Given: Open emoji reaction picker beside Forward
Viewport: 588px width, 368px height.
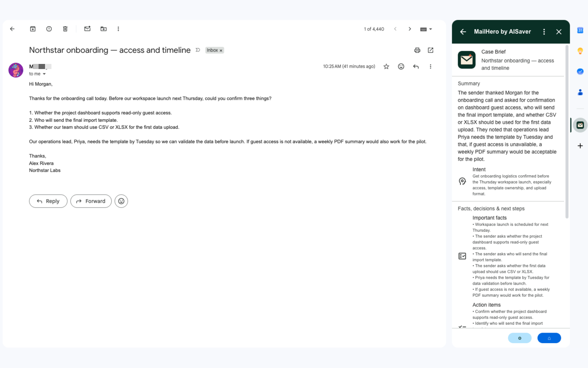Looking at the screenshot, I should pyautogui.click(x=121, y=201).
